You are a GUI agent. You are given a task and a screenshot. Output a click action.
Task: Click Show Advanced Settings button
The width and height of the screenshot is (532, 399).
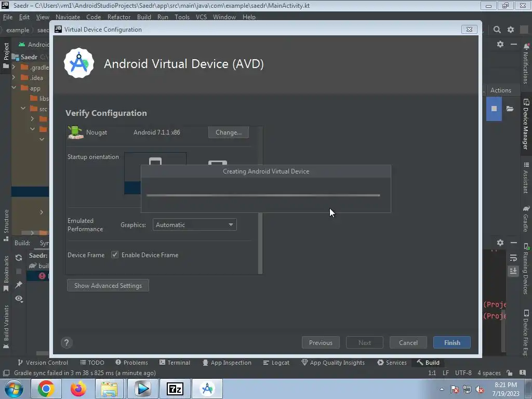[108, 286]
